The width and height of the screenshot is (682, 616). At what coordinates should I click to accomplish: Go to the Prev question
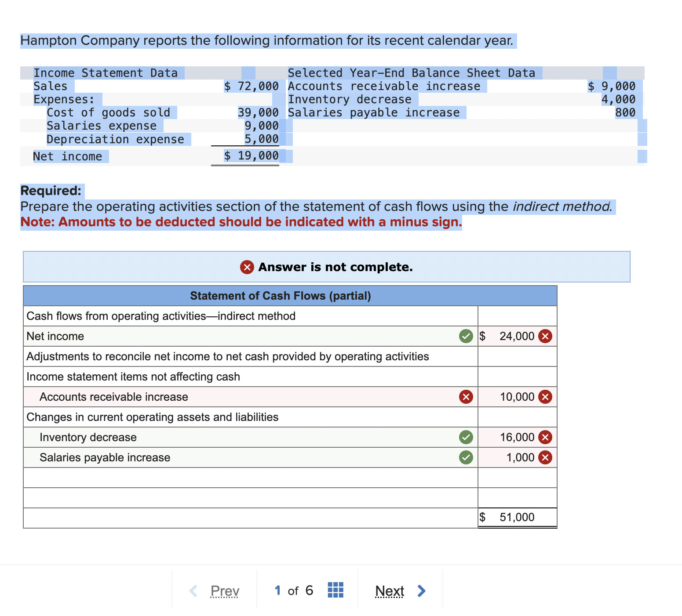pos(225,591)
